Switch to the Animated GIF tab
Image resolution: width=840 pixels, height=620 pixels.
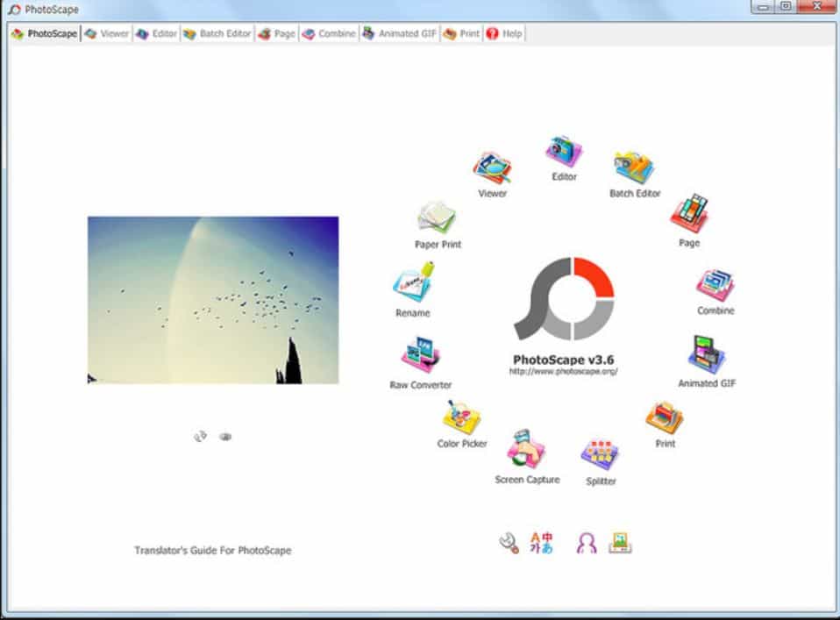400,33
